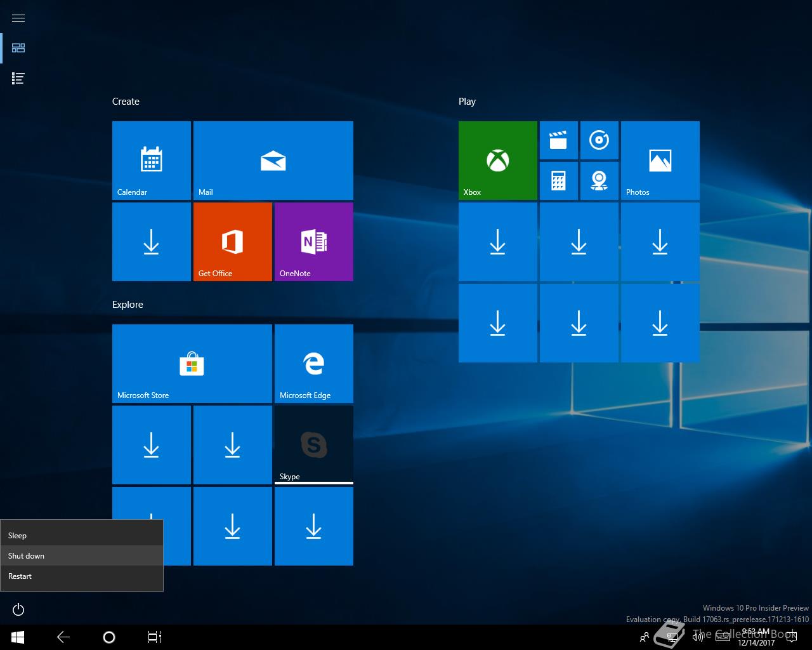Open the Microsoft Store tile

coord(192,364)
